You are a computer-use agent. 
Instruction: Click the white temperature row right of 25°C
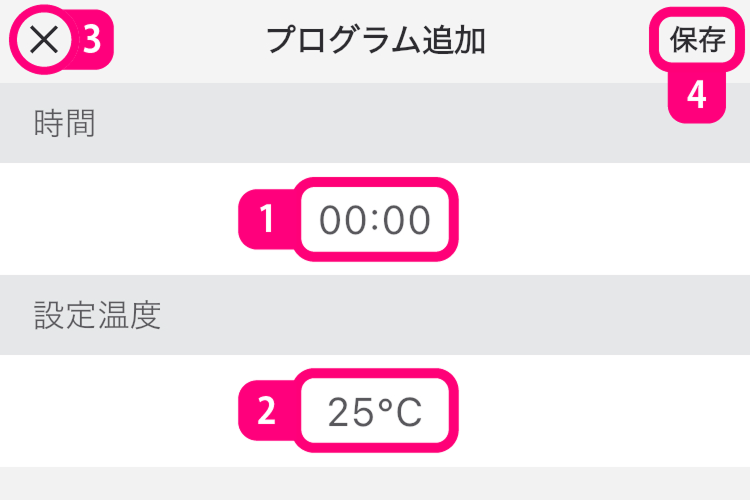(600, 411)
